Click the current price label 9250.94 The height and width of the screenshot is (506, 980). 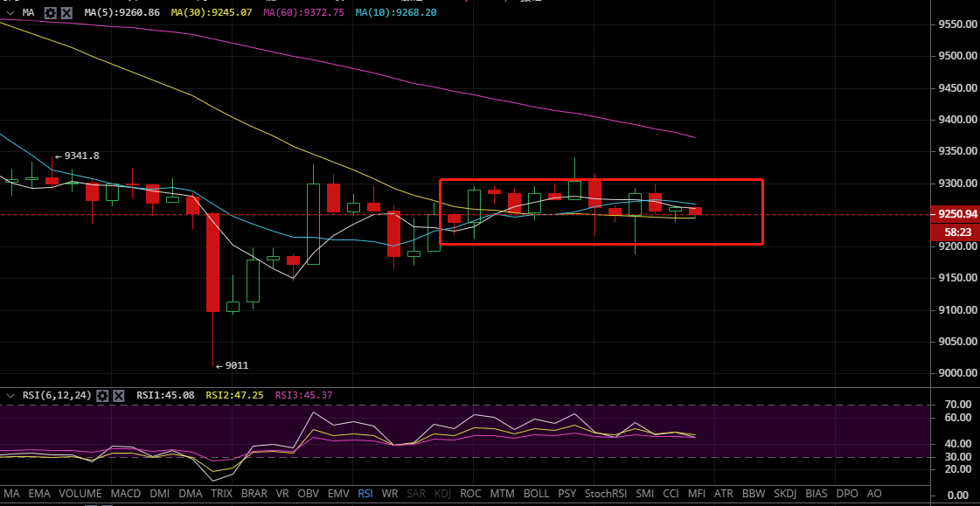[x=956, y=214]
